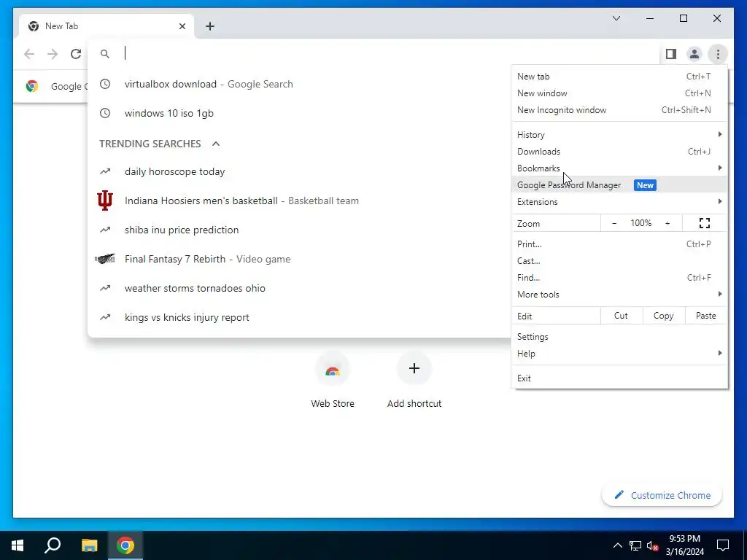Viewport: 747px width, 560px height.
Task: Click the forward navigation arrow
Action: [53, 54]
